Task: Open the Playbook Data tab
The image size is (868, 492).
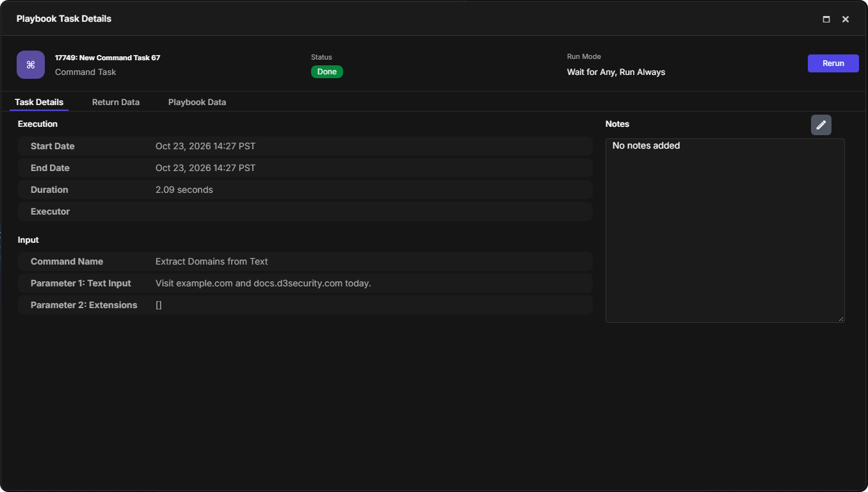Action: pos(197,102)
